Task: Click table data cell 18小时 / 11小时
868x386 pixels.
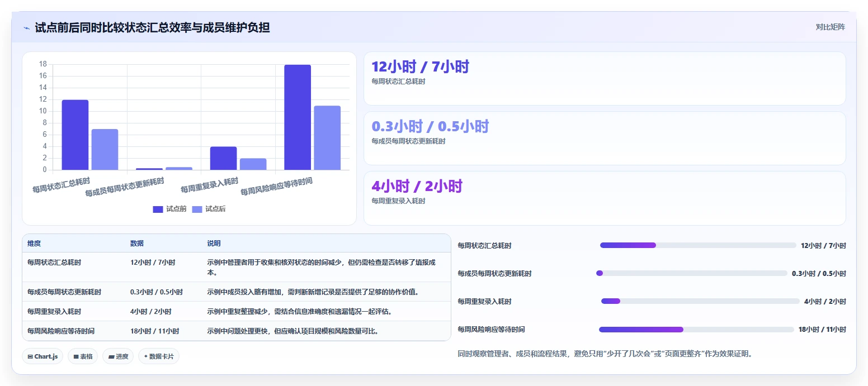Action: [155, 331]
